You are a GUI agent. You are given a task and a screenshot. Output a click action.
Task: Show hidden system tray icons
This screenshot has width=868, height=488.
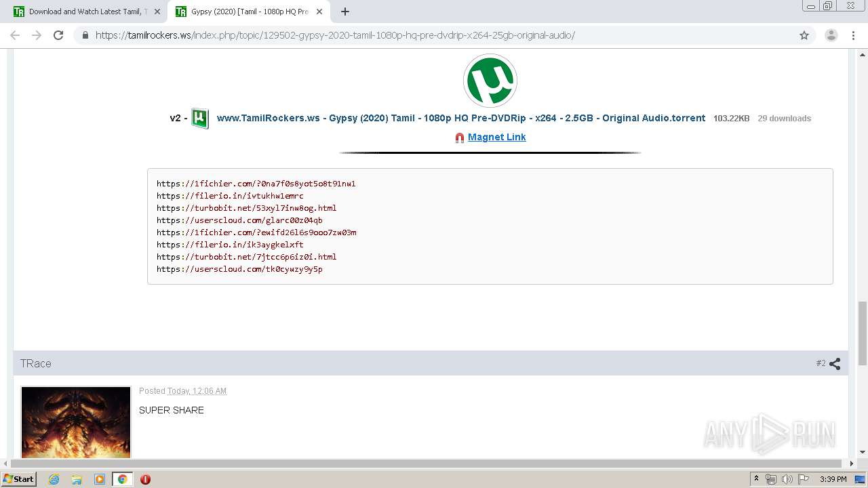pos(757,479)
